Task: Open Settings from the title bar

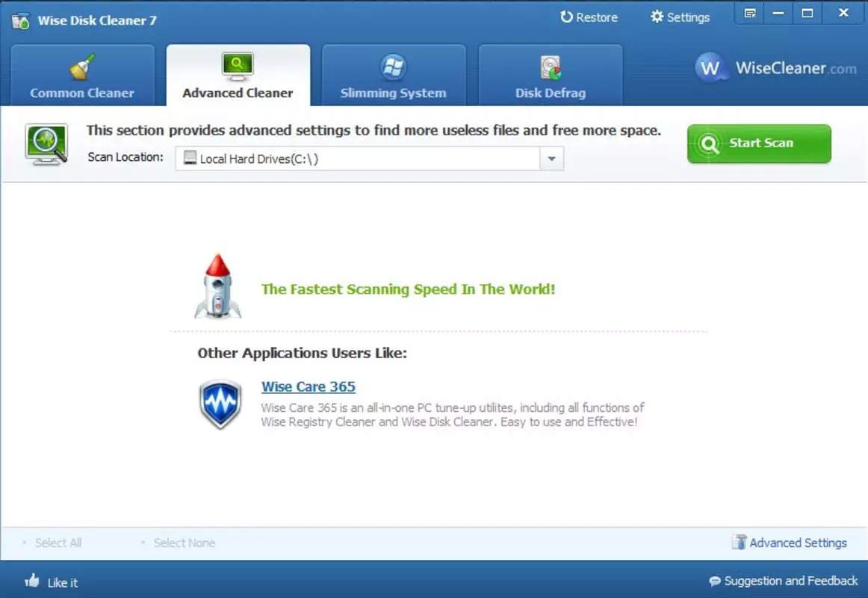Action: (x=680, y=17)
